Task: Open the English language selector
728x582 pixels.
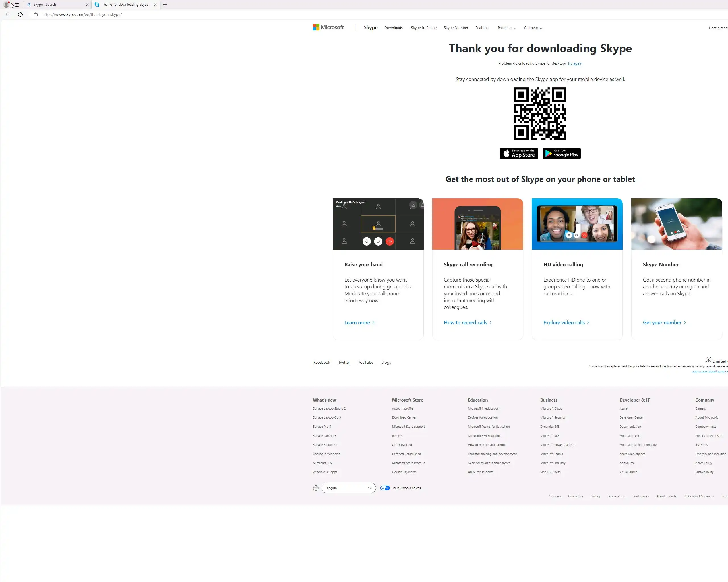Action: 348,488
